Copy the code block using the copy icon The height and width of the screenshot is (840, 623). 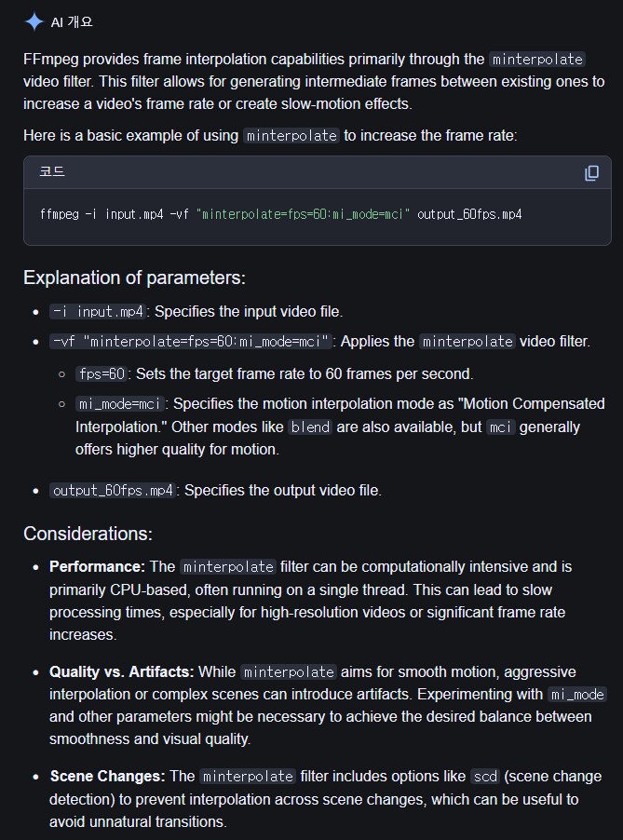(591, 173)
